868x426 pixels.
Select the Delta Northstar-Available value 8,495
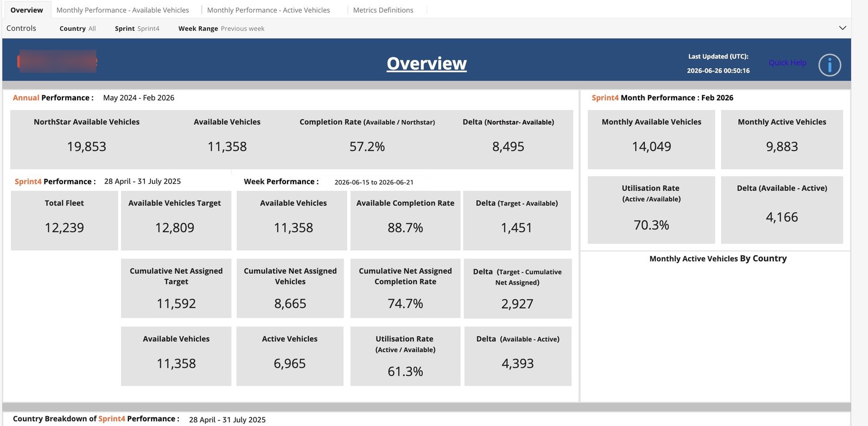[508, 147]
